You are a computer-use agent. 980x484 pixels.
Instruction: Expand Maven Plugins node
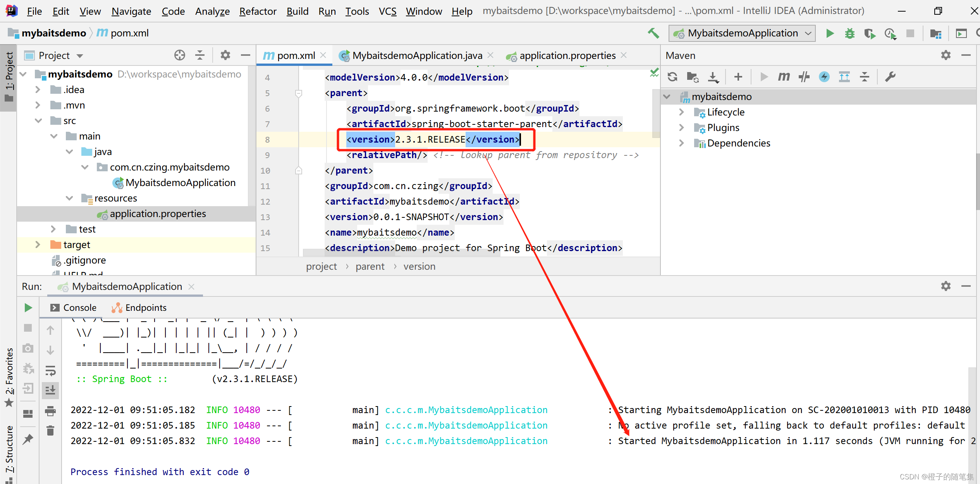[x=682, y=128]
